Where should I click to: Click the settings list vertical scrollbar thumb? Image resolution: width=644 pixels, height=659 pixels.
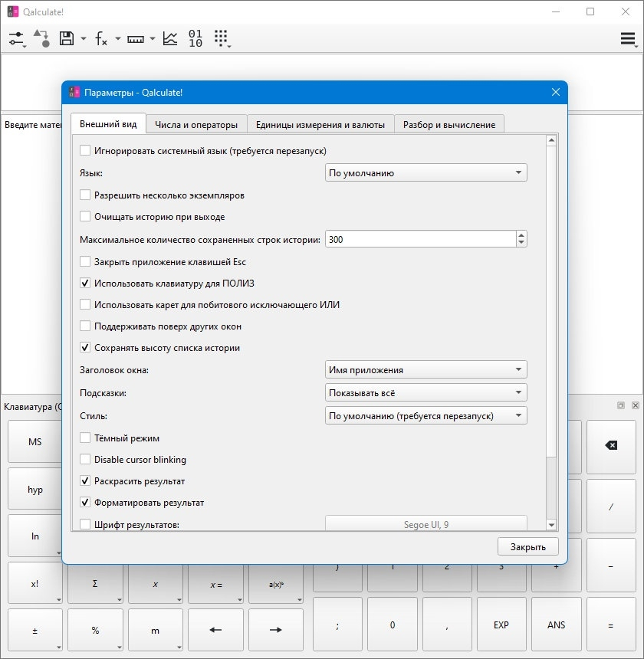click(551, 302)
